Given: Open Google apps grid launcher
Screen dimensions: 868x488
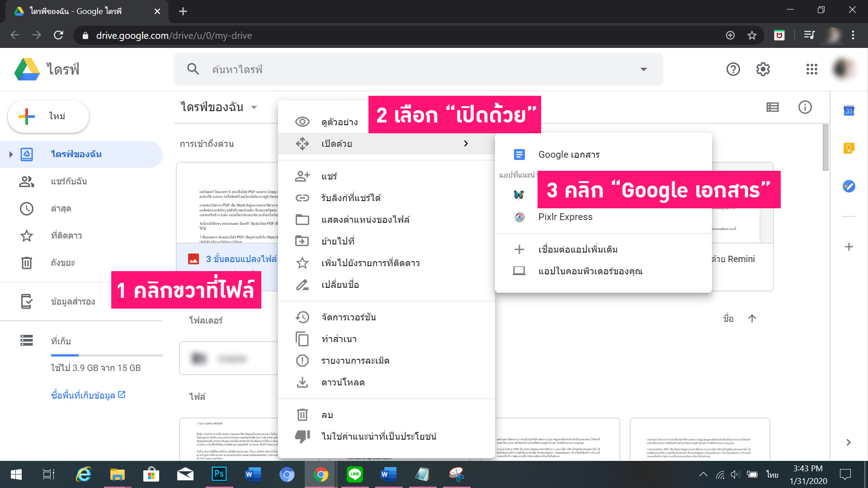Looking at the screenshot, I should [x=811, y=69].
